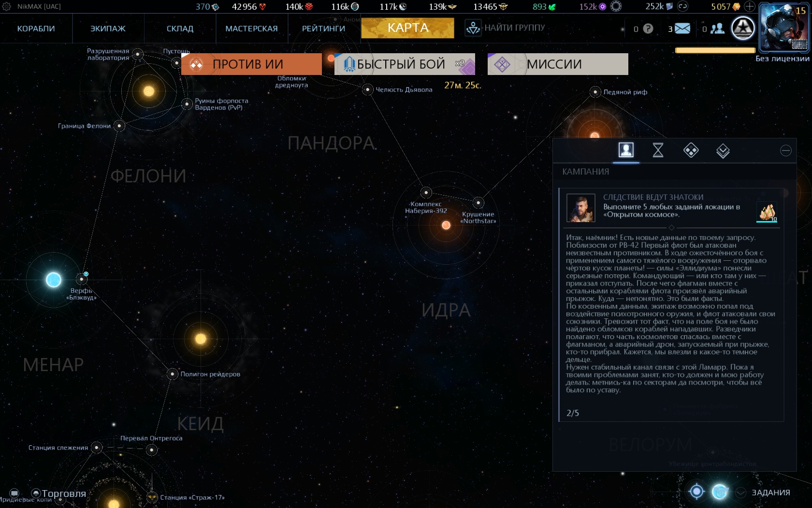Open the mail envelope icon
Screen dimensions: 812x508
(x=682, y=29)
